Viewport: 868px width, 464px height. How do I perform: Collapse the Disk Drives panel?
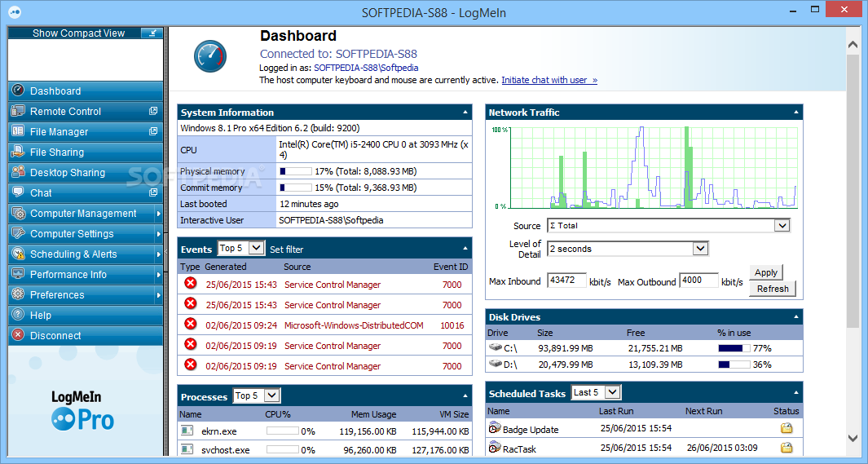coord(796,316)
